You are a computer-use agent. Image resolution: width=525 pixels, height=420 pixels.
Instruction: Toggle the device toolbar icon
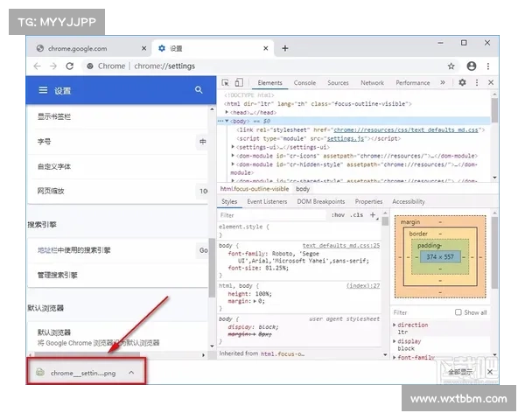point(239,82)
